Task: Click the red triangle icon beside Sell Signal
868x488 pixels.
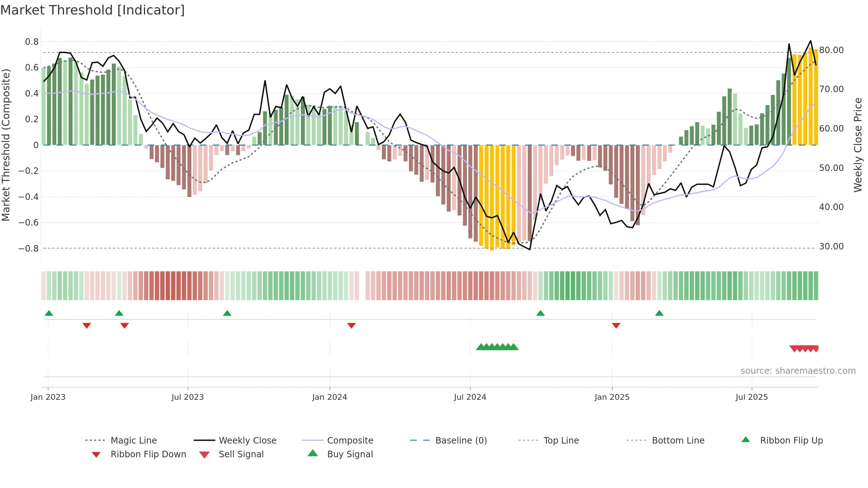Action: pos(204,455)
